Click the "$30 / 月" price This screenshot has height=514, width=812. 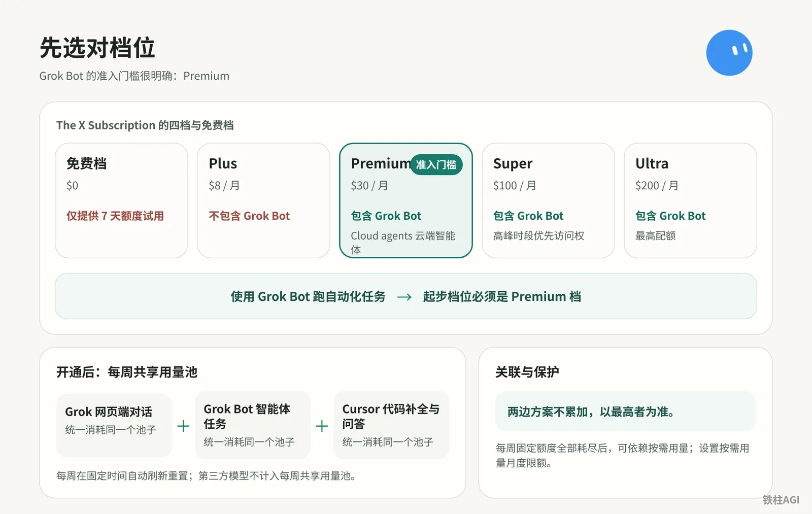[369, 186]
